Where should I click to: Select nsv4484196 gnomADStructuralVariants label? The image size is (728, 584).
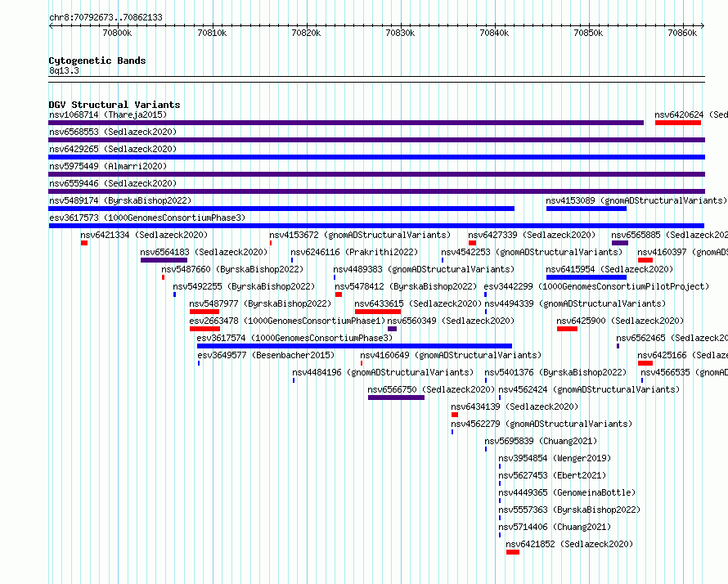383,372
